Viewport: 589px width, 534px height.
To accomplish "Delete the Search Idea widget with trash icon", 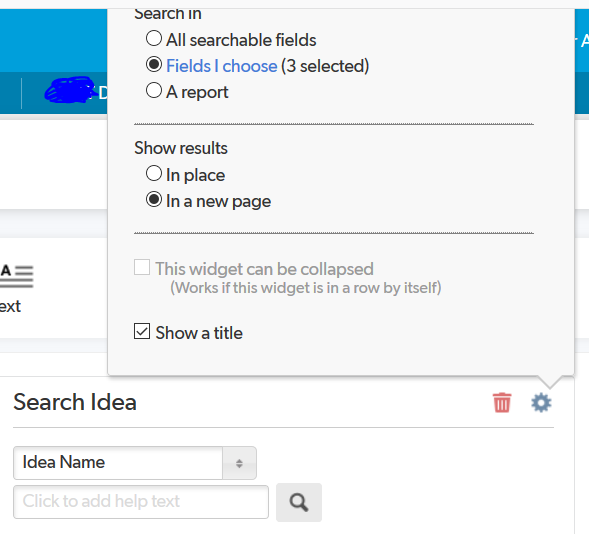I will coord(502,403).
